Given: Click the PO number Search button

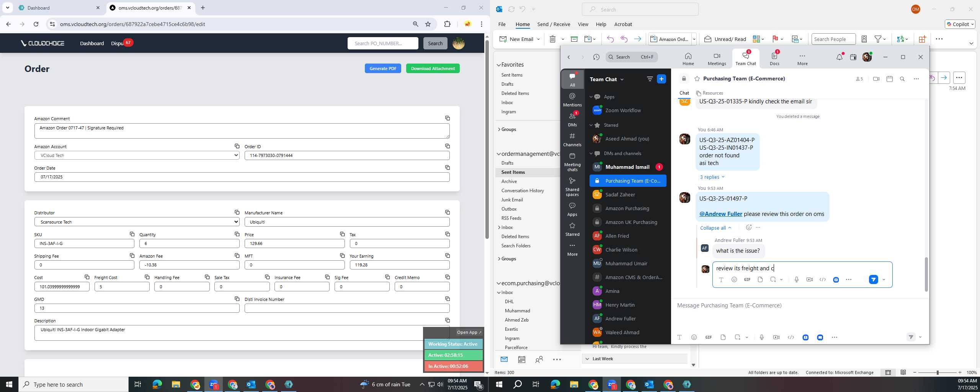Looking at the screenshot, I should 435,43.
